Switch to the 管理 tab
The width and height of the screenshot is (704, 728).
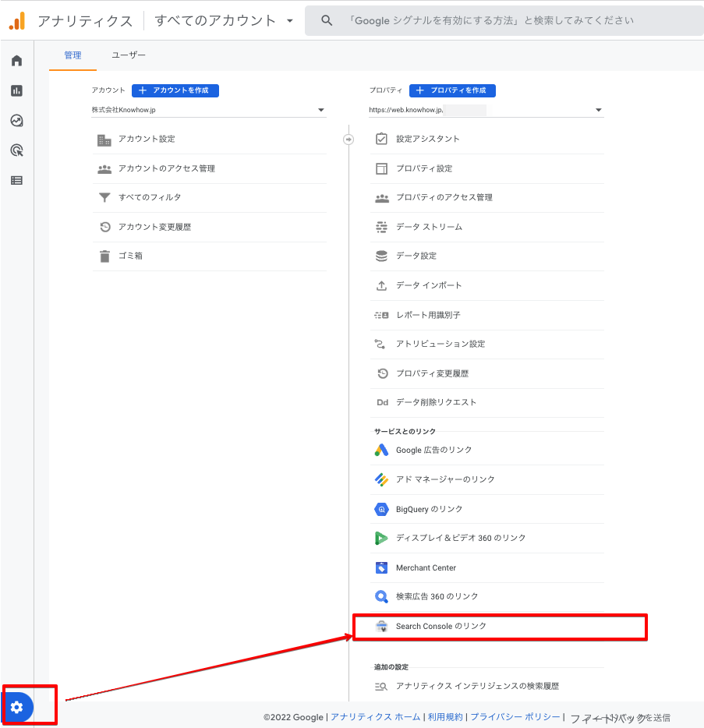tap(73, 55)
